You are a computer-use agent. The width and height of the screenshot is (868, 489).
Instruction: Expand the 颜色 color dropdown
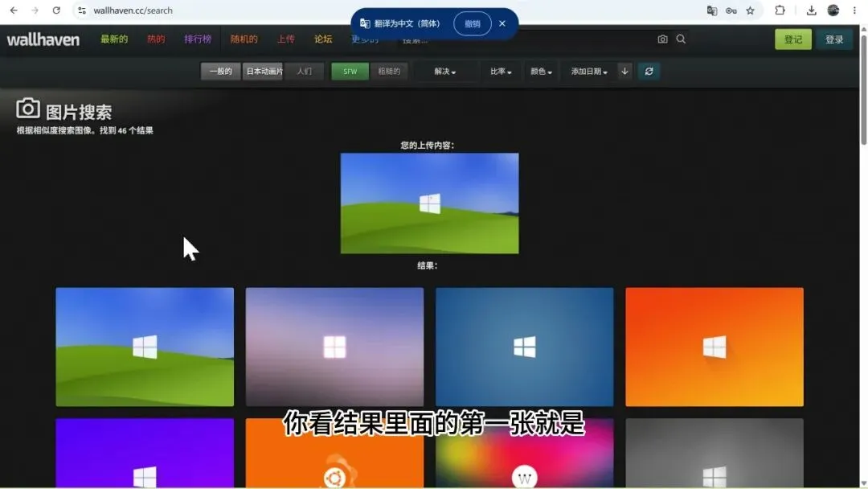[541, 72]
